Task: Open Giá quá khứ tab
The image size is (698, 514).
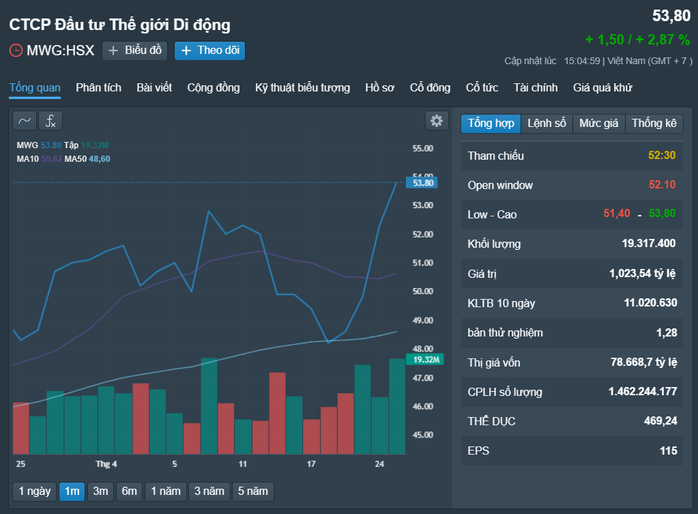Action: [602, 88]
